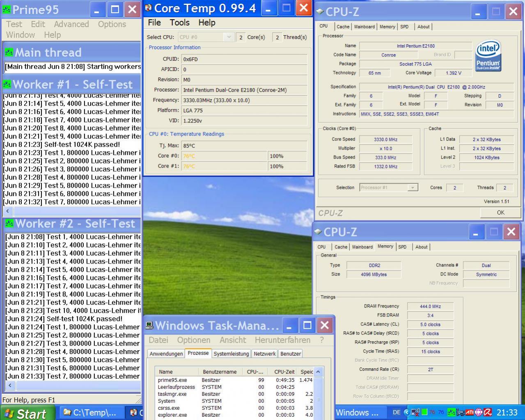
Task: Click the Task Manager process list scroll-up arrow
Action: [x=318, y=372]
